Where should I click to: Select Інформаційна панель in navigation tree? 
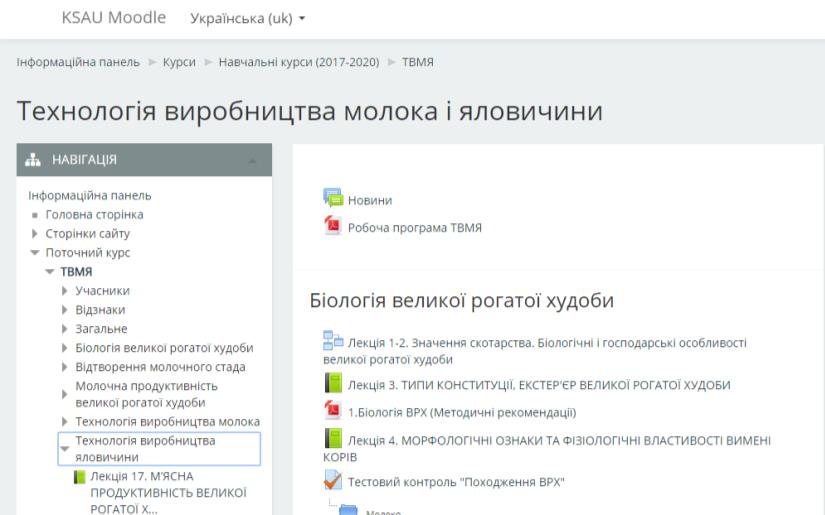tap(89, 196)
